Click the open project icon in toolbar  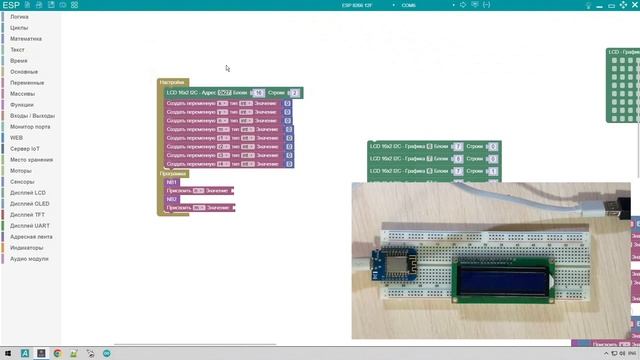pos(39,5)
